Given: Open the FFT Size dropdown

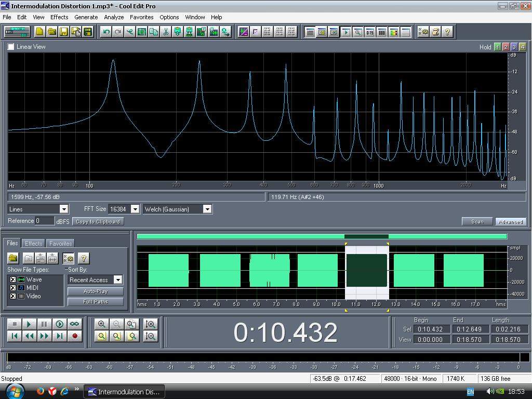Looking at the screenshot, I should point(135,209).
